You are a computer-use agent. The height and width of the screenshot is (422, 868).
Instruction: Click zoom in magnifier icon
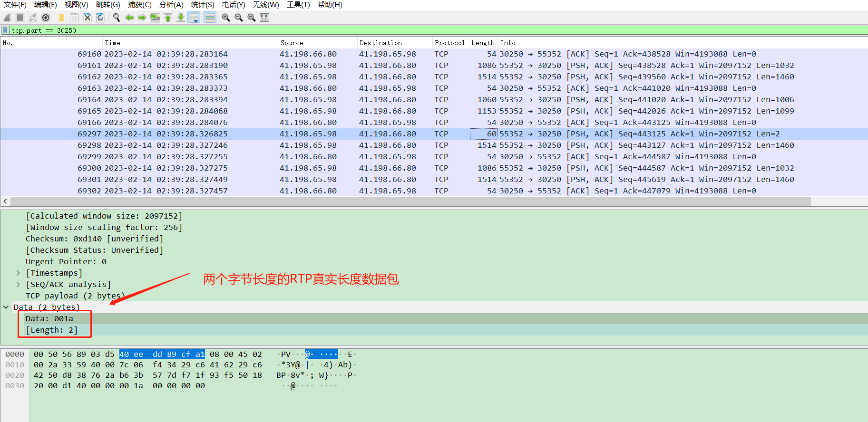tap(226, 18)
